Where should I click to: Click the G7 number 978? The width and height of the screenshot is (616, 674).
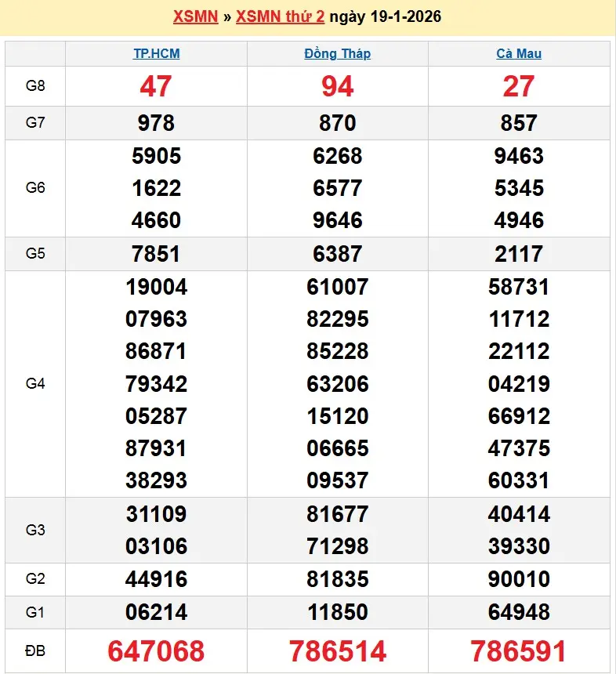156,123
